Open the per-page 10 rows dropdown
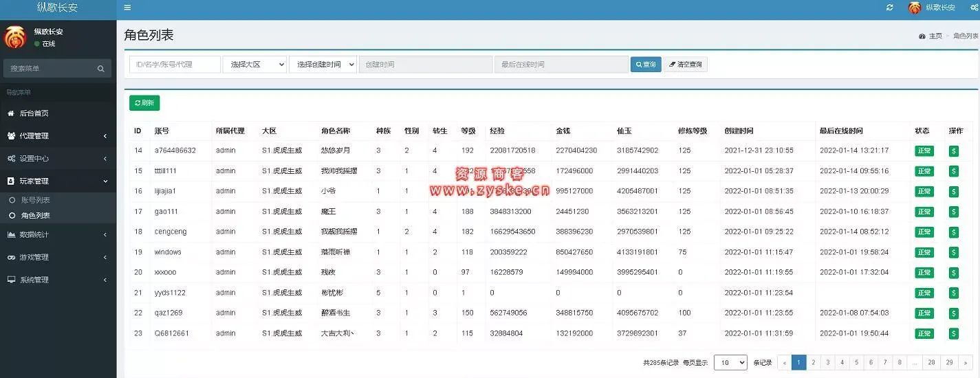This screenshot has width=980, height=378. click(730, 362)
